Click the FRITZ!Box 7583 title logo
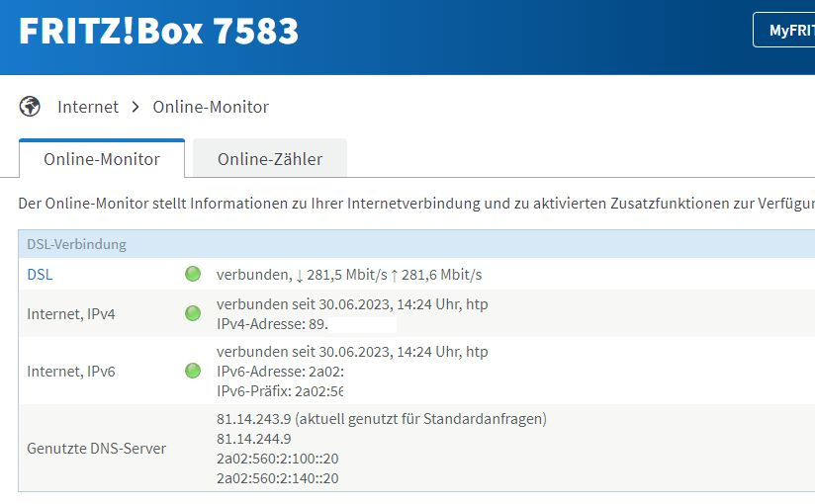The width and height of the screenshot is (815, 504). (x=158, y=32)
